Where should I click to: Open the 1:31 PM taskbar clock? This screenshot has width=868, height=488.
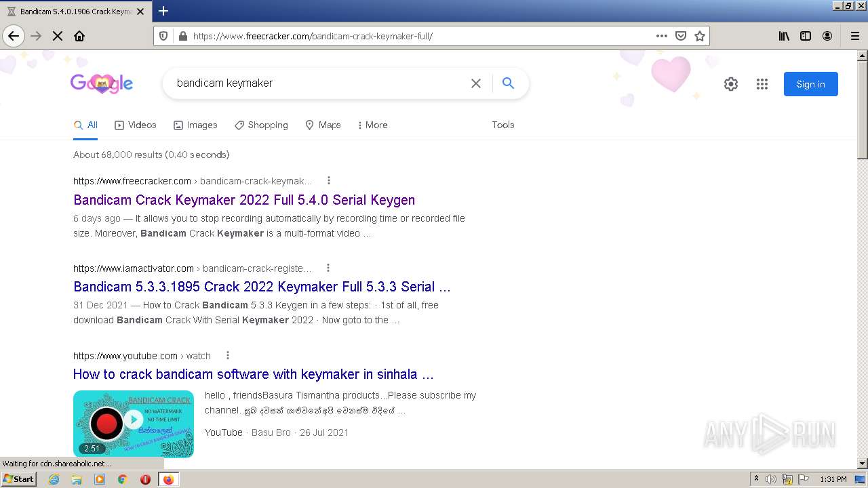(x=833, y=479)
